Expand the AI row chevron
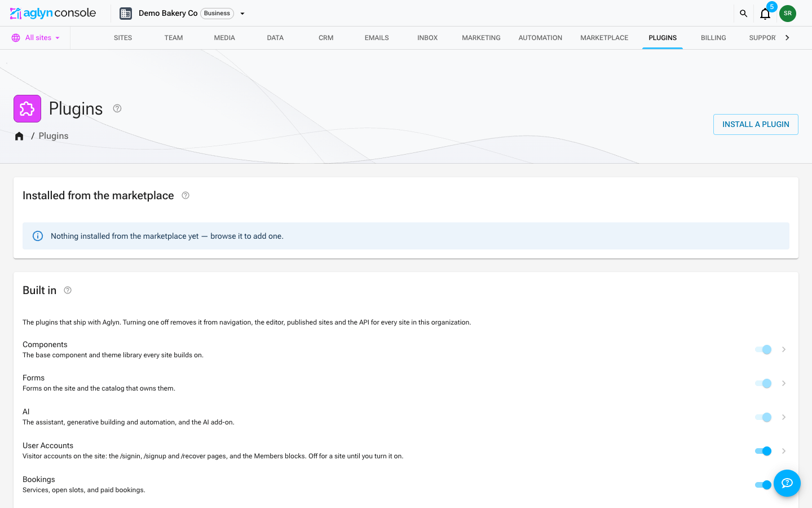Screen dimensions: 812x508 784,417
